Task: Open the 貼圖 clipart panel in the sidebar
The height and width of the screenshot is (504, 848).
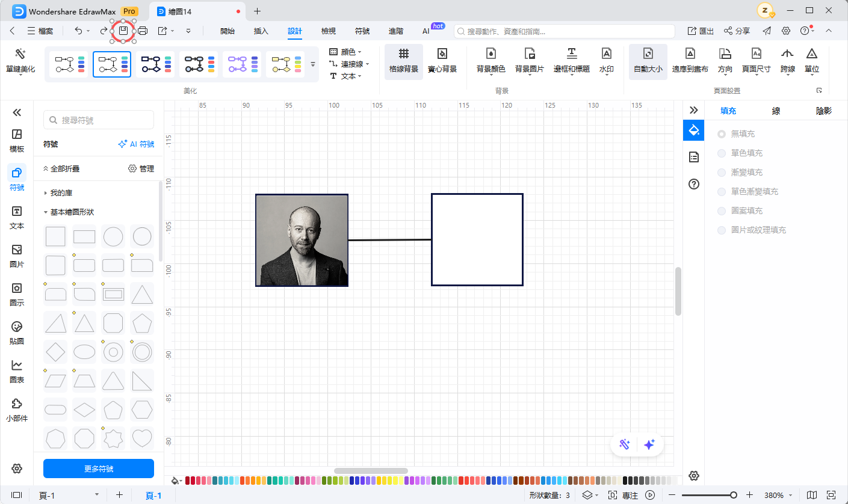Action: 17,327
